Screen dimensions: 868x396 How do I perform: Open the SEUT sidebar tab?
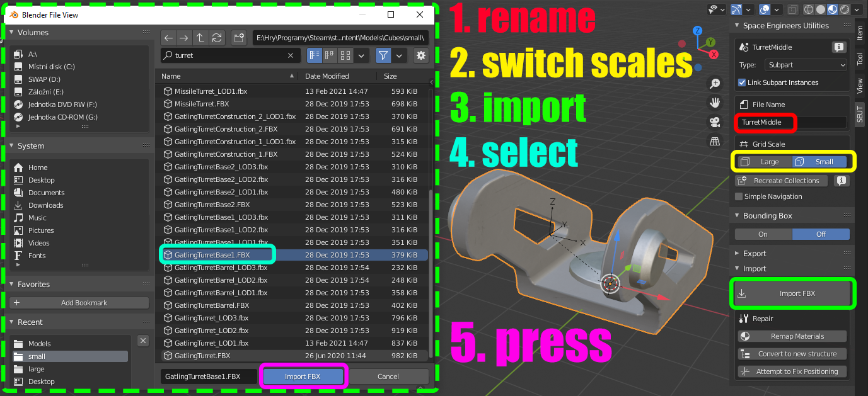[860, 114]
